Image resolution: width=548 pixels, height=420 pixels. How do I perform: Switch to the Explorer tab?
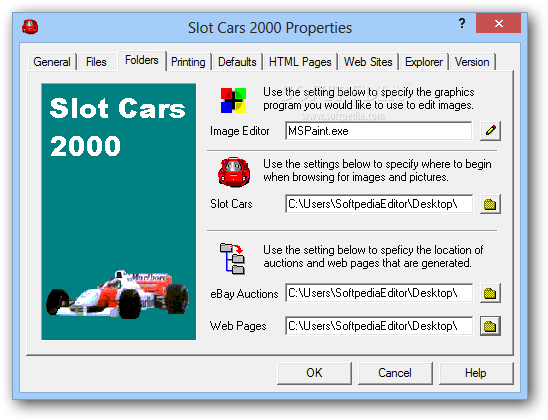point(424,62)
